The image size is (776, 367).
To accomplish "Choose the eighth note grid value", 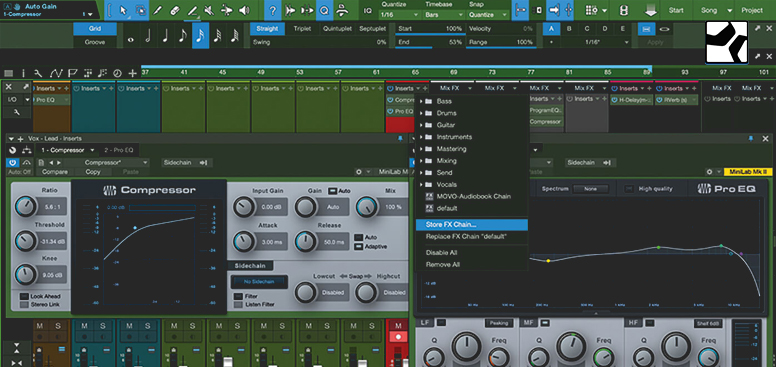I will [x=183, y=36].
